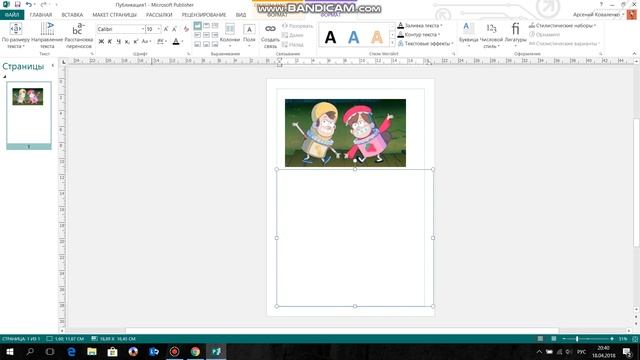The height and width of the screenshot is (360, 640).
Task: Open the ФАЙЛ tab
Action: 12,15
